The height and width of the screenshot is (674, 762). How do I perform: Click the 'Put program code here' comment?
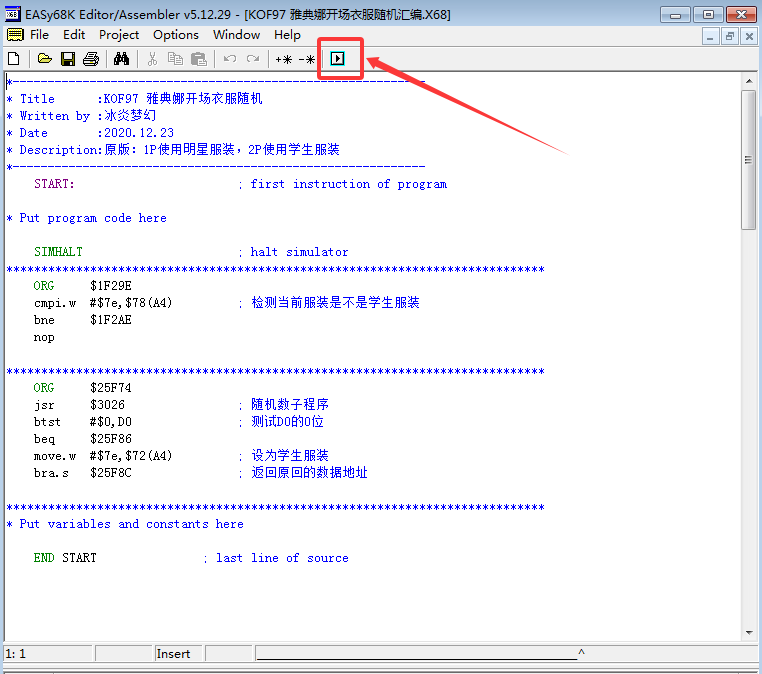tap(87, 218)
